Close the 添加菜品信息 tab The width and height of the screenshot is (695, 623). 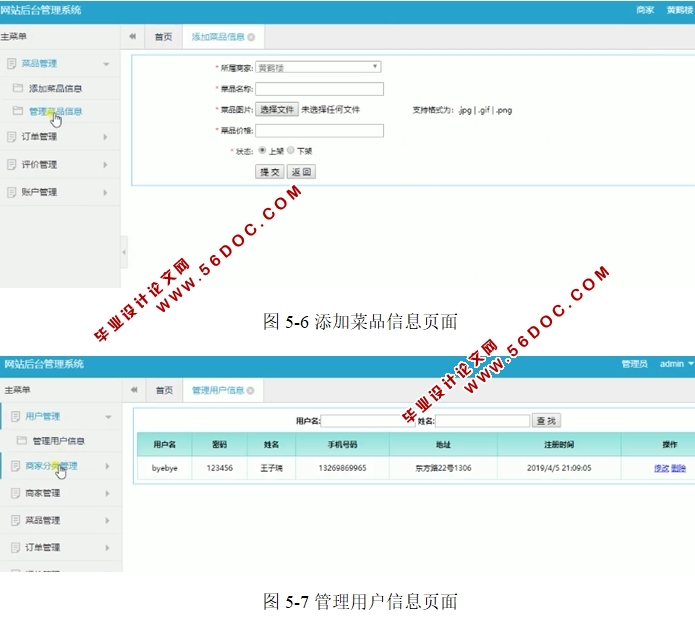(x=251, y=37)
